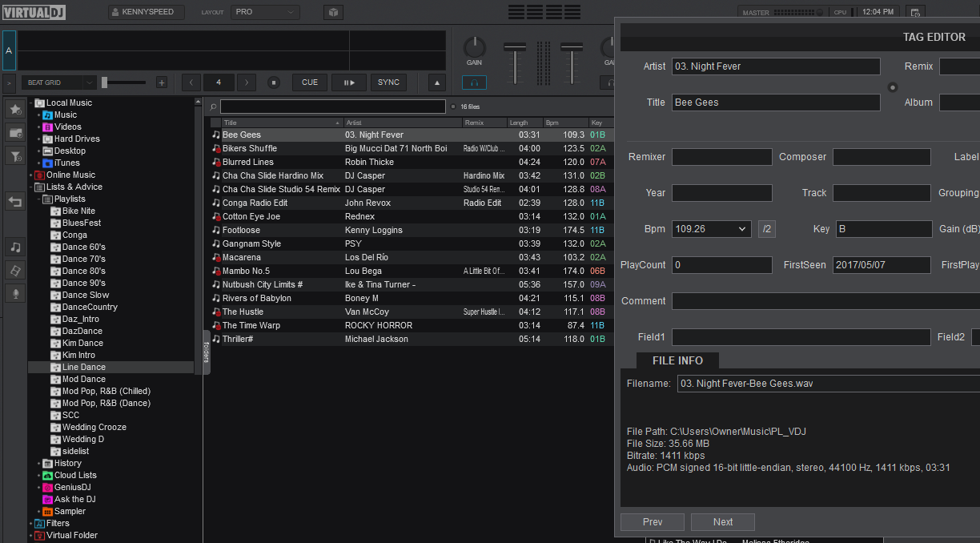
Task: Click the 3D cube icon beside layout selector
Action: 333,13
